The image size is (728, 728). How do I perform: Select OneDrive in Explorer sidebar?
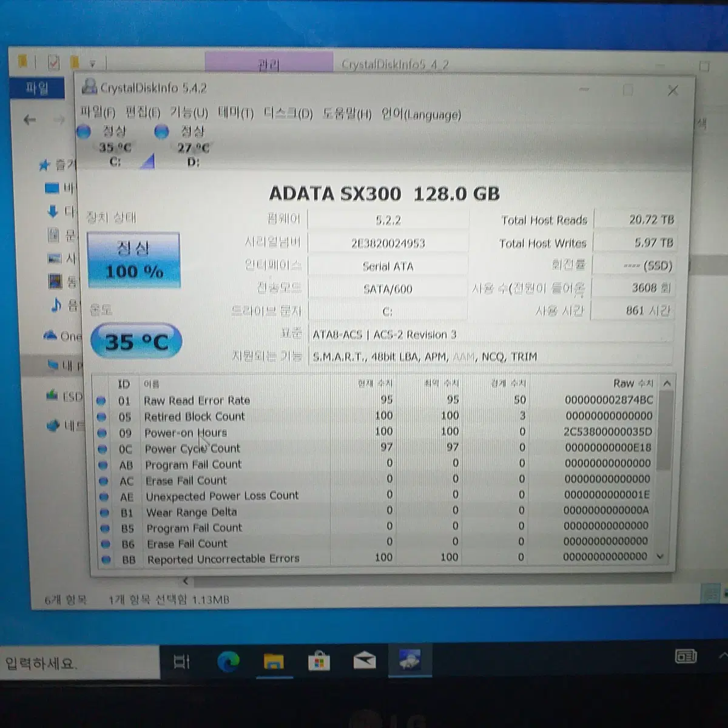click(62, 335)
